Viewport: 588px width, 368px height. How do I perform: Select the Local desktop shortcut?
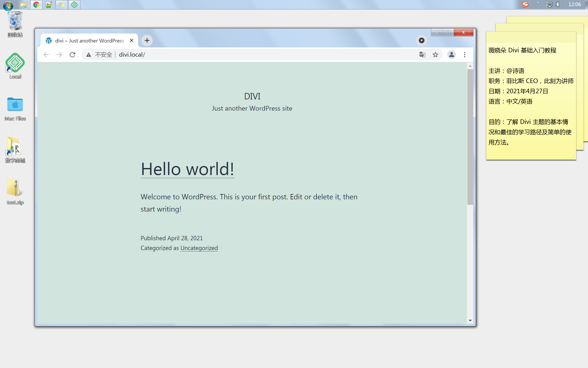[15, 66]
